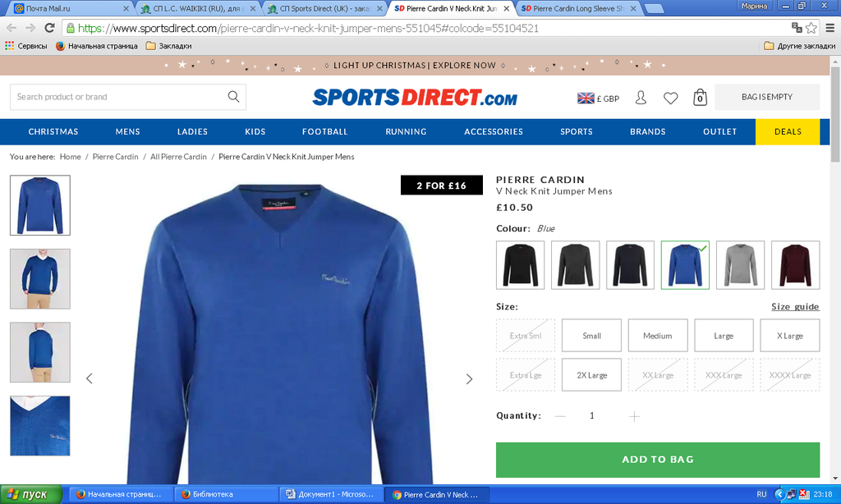Screen dimensions: 841x504
Task: Open the OUTLET menu item
Action: pyautogui.click(x=719, y=132)
